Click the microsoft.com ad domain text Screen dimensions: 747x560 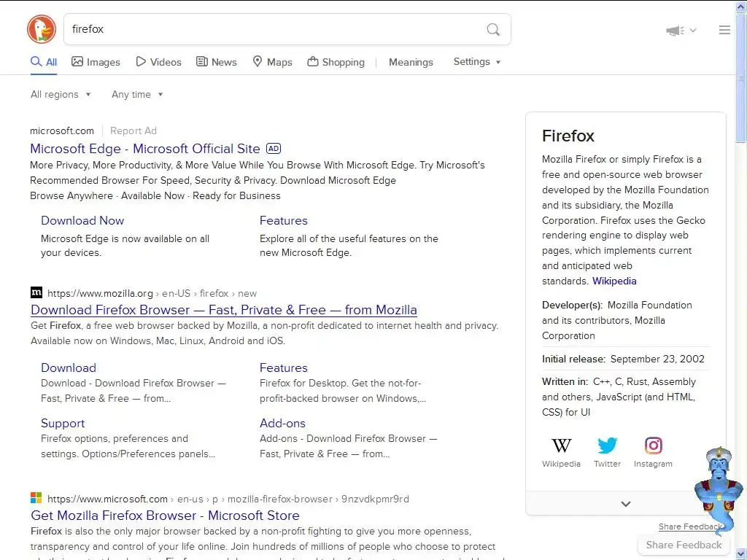coord(62,131)
